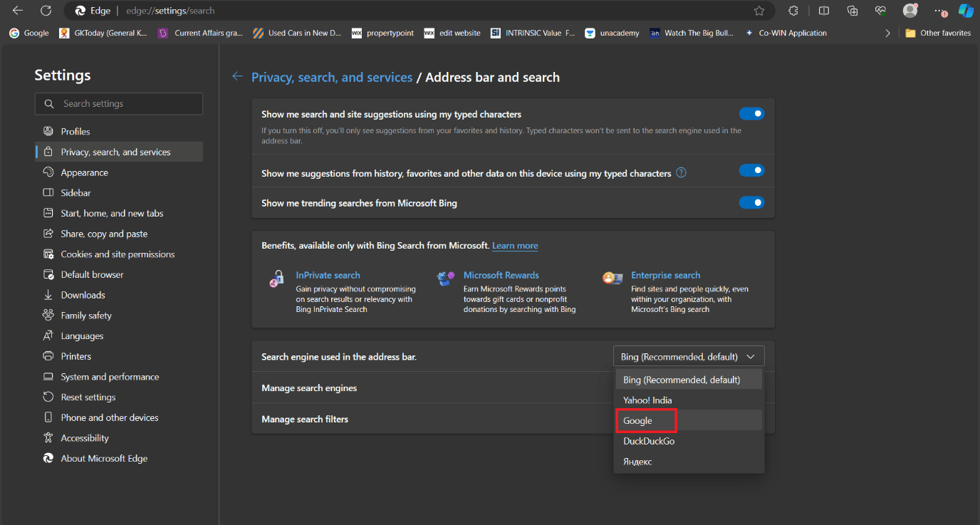Open the Co-WIN Application bookmark
Image resolution: width=980 pixels, height=525 pixels.
786,33
